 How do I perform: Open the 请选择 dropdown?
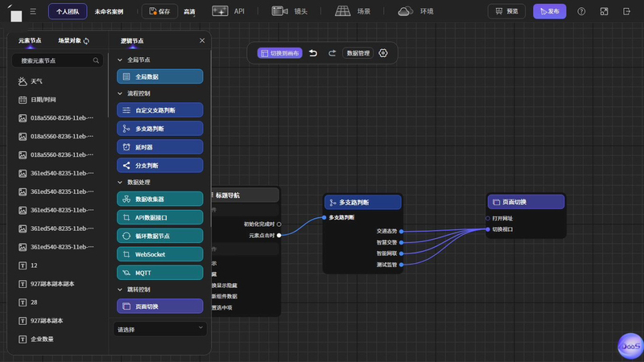(x=160, y=328)
